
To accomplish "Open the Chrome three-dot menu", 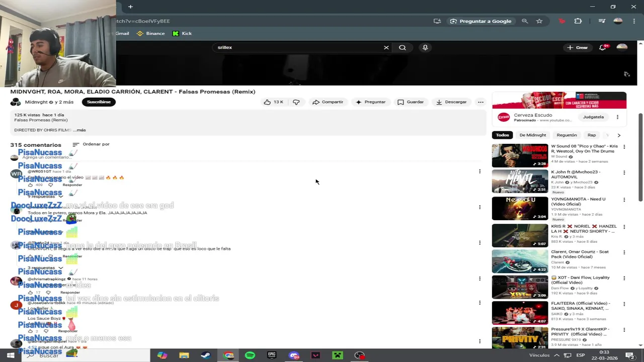I will 633,21.
